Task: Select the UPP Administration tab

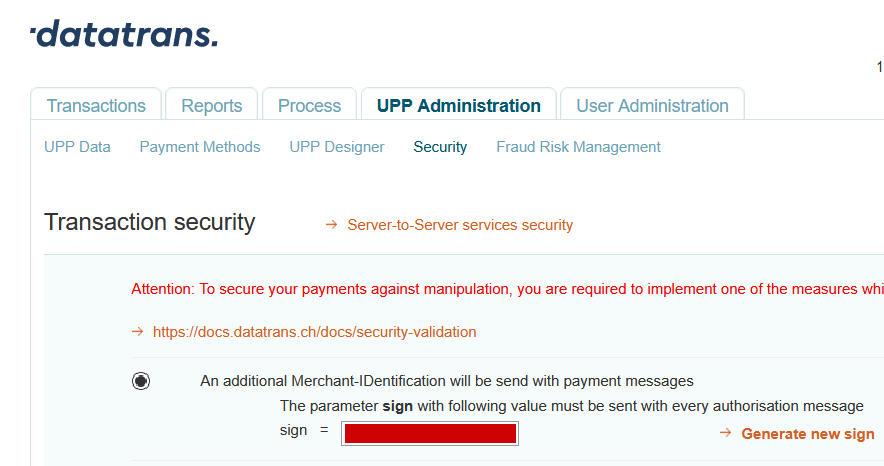Action: pyautogui.click(x=459, y=105)
